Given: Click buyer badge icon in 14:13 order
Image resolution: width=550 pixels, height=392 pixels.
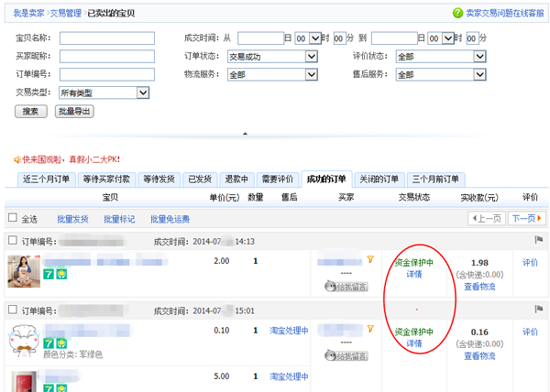Looking at the screenshot, I should (370, 259).
